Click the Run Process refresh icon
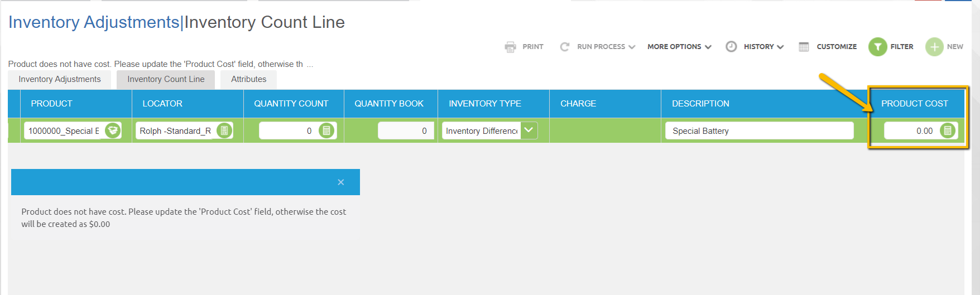This screenshot has width=980, height=295. pos(565,47)
